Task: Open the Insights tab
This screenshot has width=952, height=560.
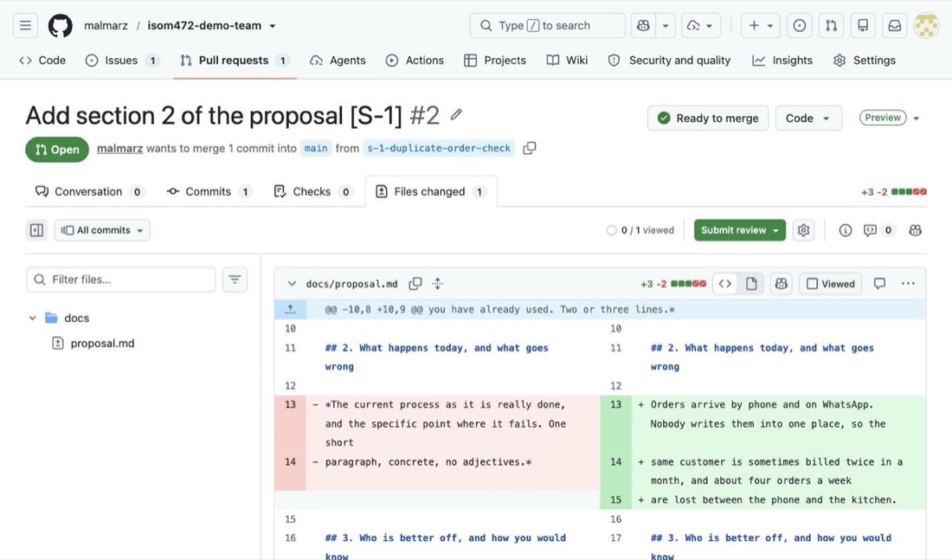Action: click(782, 60)
